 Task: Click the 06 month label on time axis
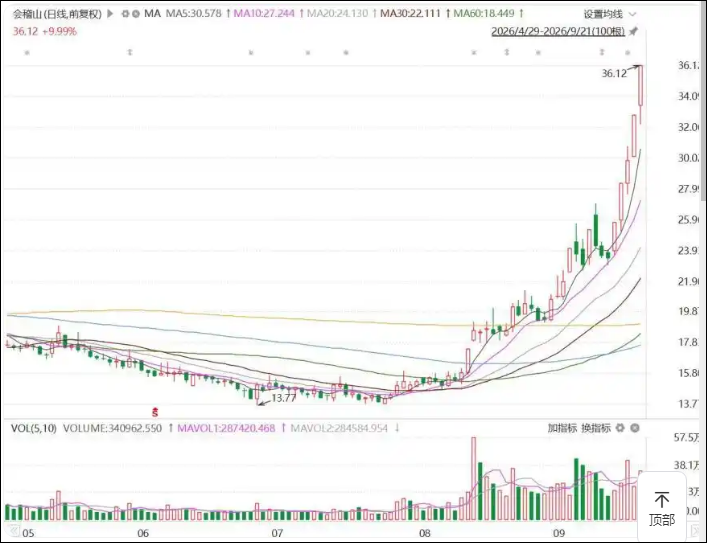(143, 533)
